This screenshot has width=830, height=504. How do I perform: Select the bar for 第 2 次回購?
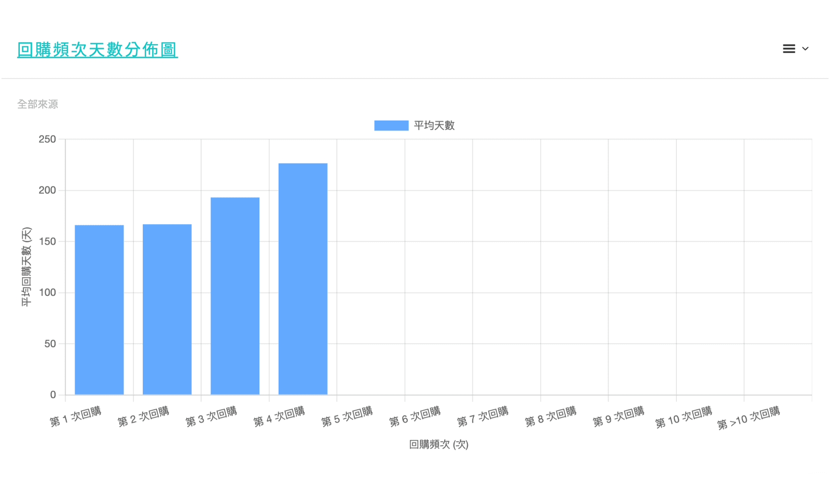tap(167, 309)
